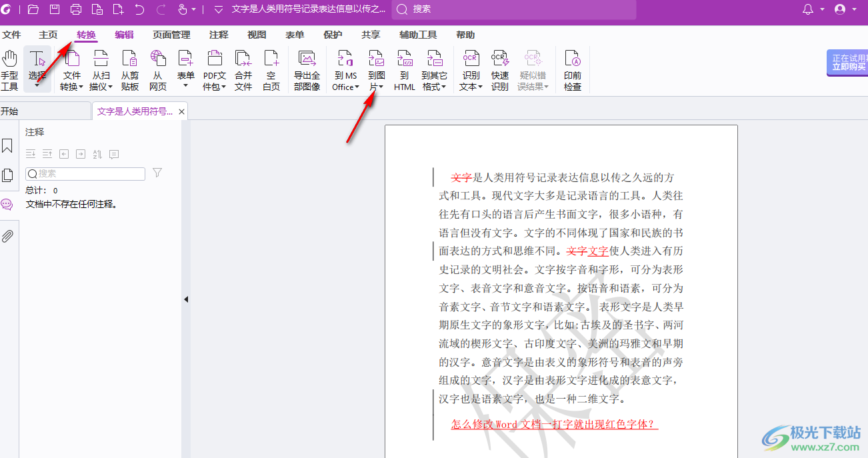Viewport: 868px width, 458px height.
Task: Open the Attachments side panel
Action: (7, 236)
